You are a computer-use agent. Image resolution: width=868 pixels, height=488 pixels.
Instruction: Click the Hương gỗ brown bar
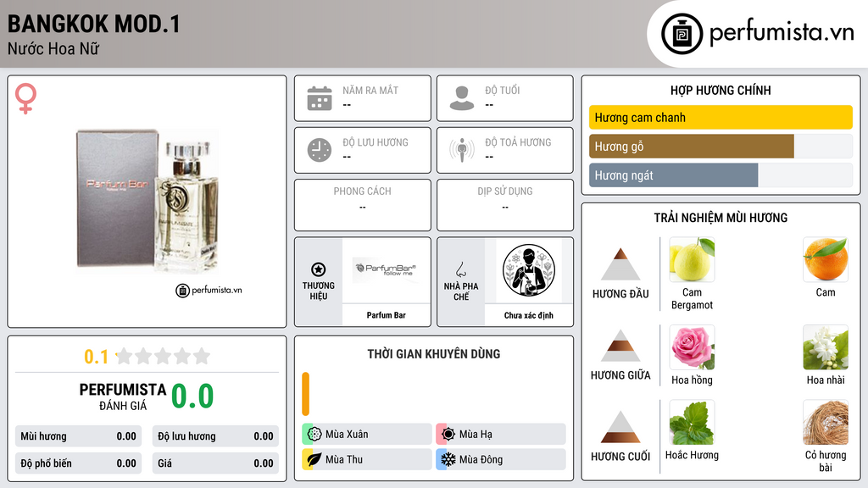click(x=692, y=146)
